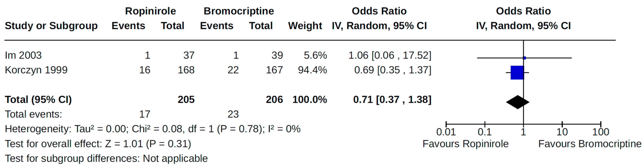
Task: Click the Favours Bromocriptine axis label
Action: [x=590, y=144]
